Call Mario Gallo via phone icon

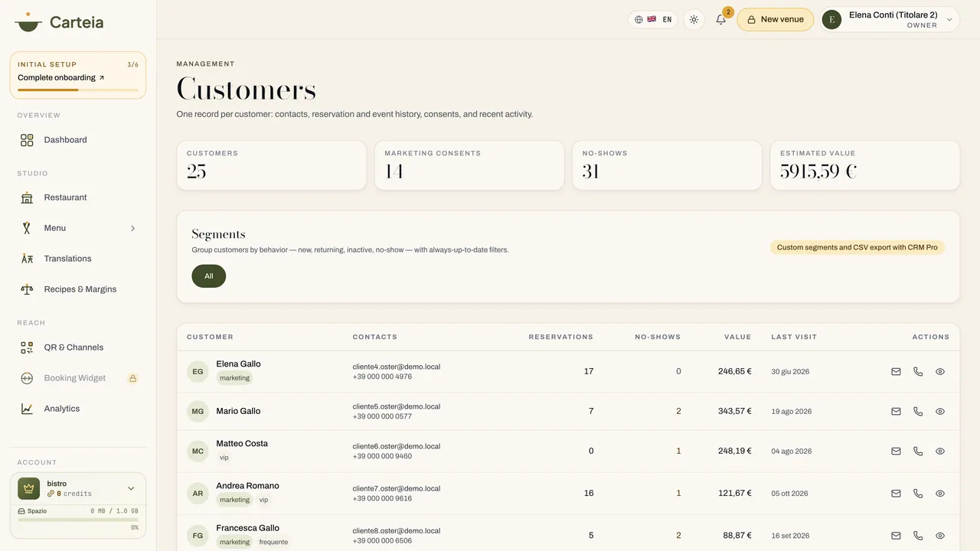point(918,412)
